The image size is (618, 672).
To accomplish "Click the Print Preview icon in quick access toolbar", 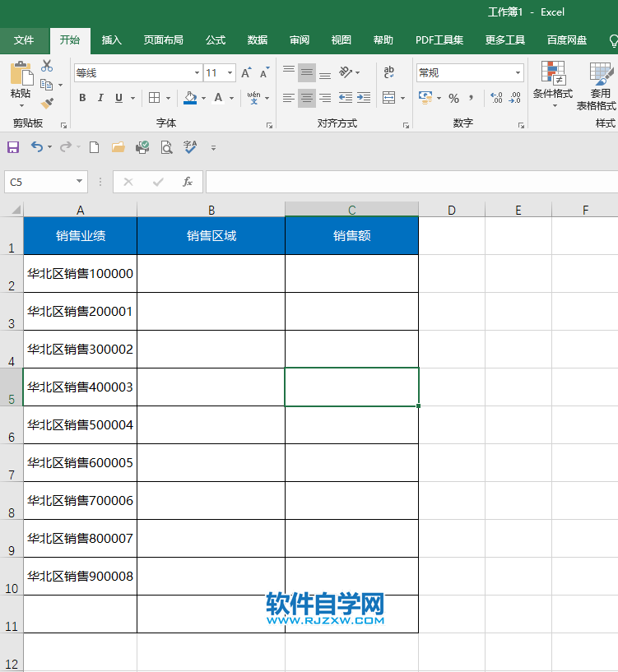I will [x=166, y=147].
